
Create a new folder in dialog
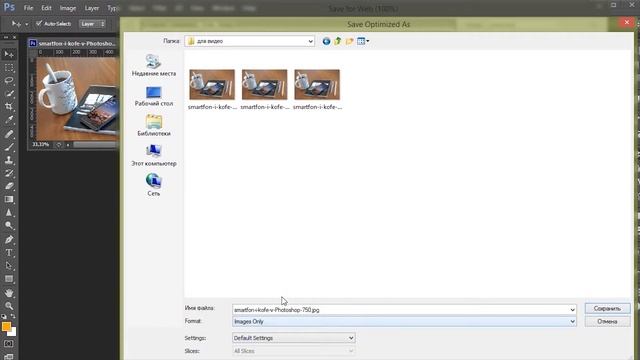[x=349, y=41]
